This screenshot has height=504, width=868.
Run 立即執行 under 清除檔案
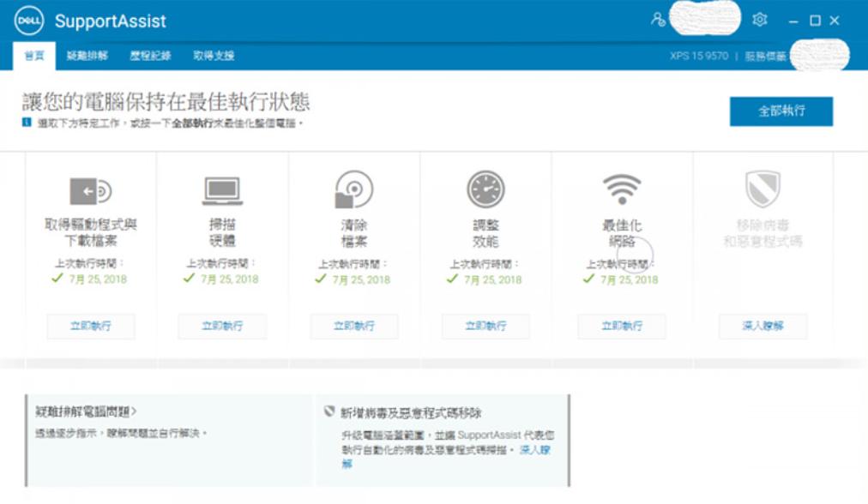(354, 326)
